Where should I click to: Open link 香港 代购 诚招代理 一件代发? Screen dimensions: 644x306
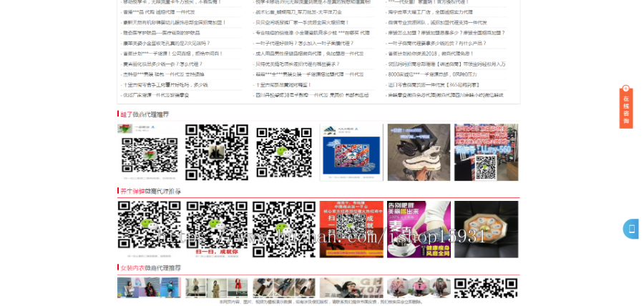[159, 12]
